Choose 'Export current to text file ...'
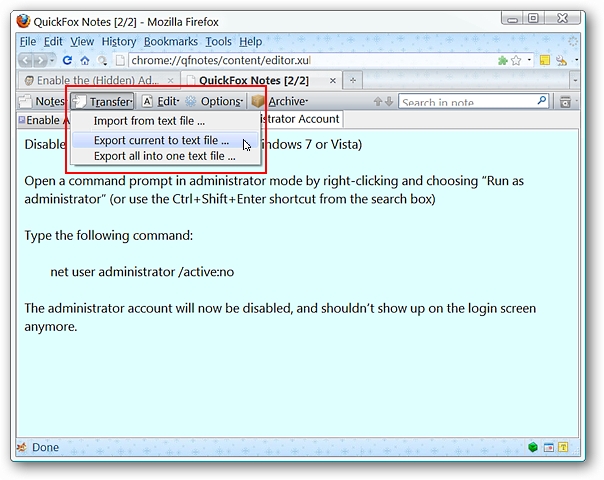Screen dimensions: 604x480 (166, 141)
